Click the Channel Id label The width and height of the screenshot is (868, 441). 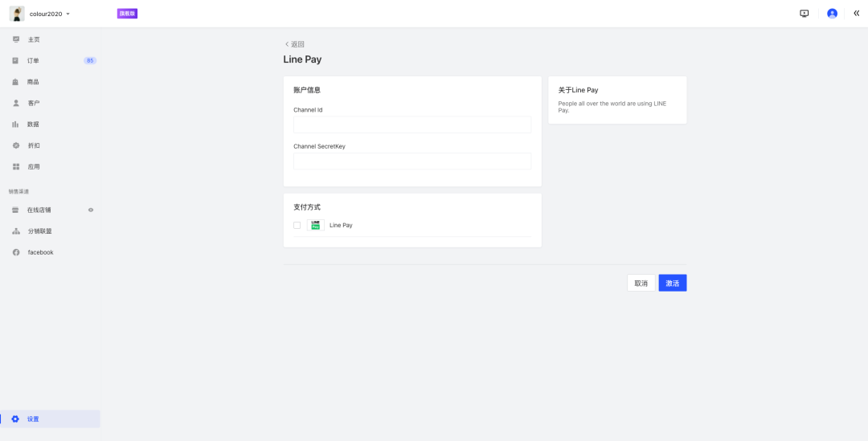[x=308, y=110]
